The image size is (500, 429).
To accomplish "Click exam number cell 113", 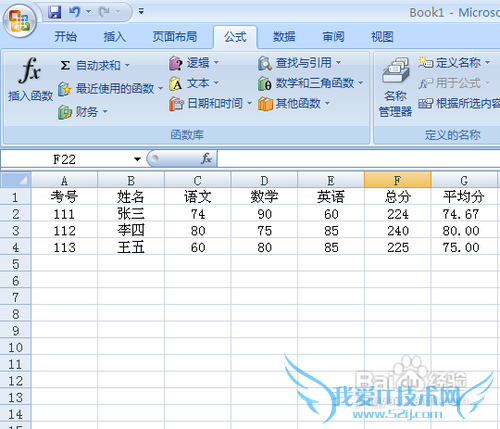I will pyautogui.click(x=64, y=247).
